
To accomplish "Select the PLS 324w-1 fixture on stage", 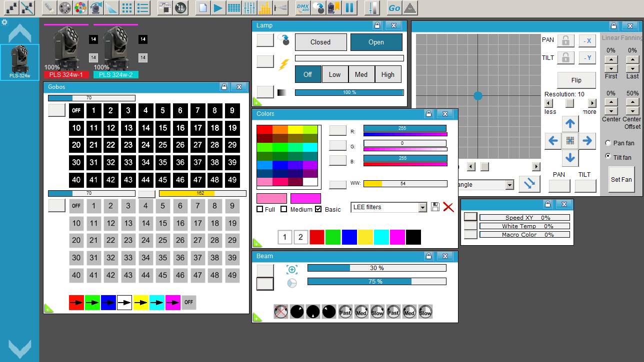I will [x=66, y=51].
